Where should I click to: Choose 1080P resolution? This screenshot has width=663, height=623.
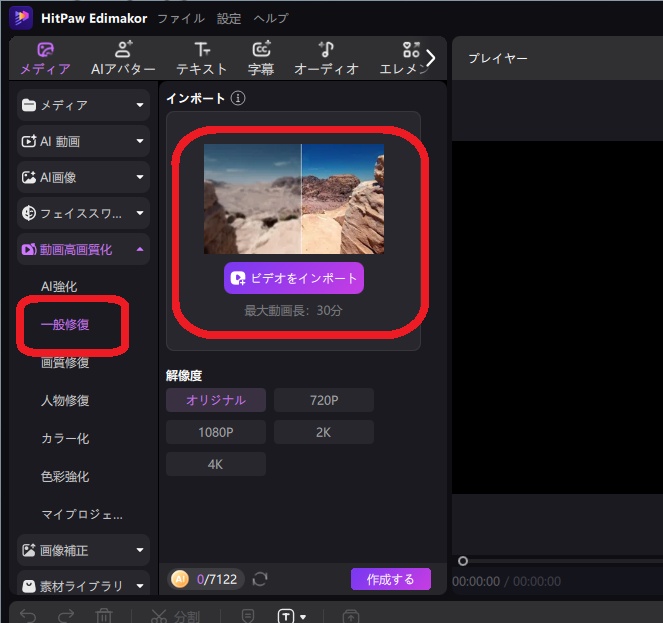(x=216, y=432)
